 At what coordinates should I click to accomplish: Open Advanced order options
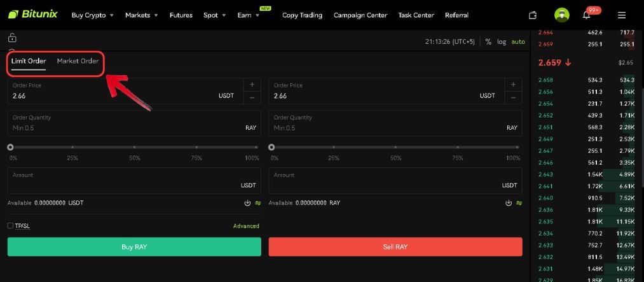tap(246, 226)
